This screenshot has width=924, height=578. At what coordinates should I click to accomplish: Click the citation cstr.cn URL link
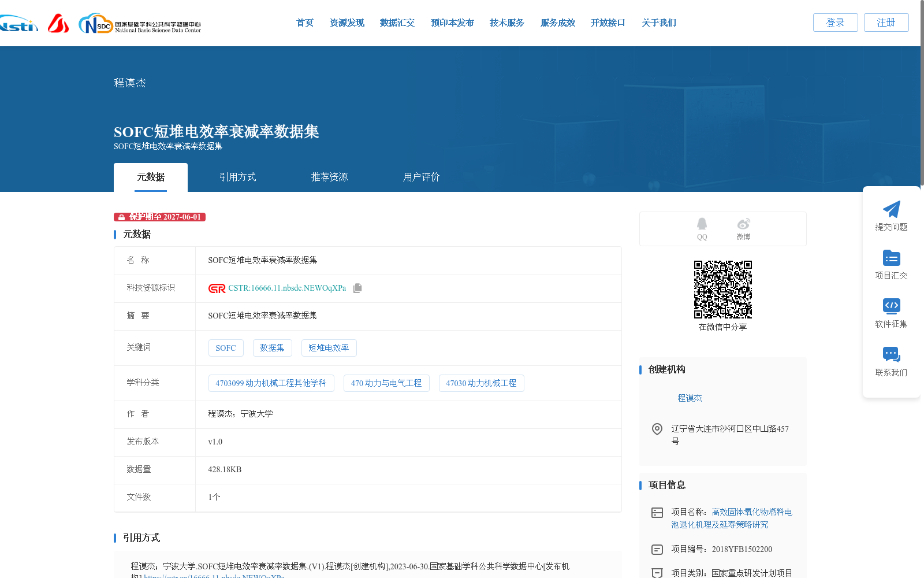point(214,576)
